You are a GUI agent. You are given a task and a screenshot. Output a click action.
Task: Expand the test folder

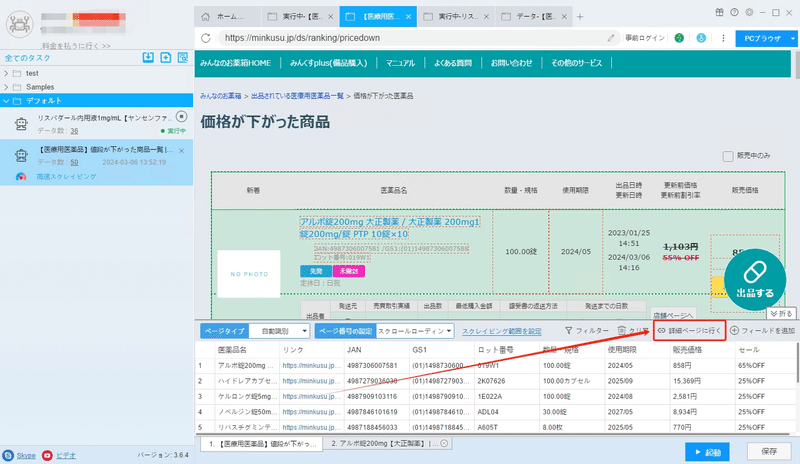click(x=6, y=74)
